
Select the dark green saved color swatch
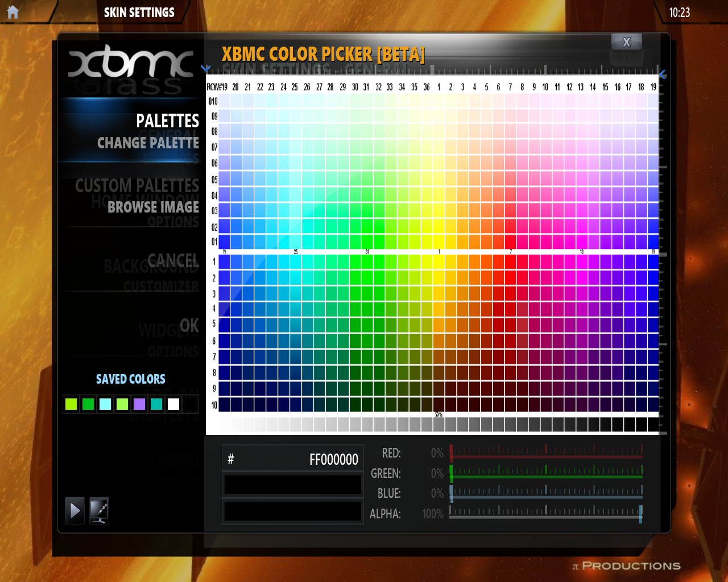88,404
